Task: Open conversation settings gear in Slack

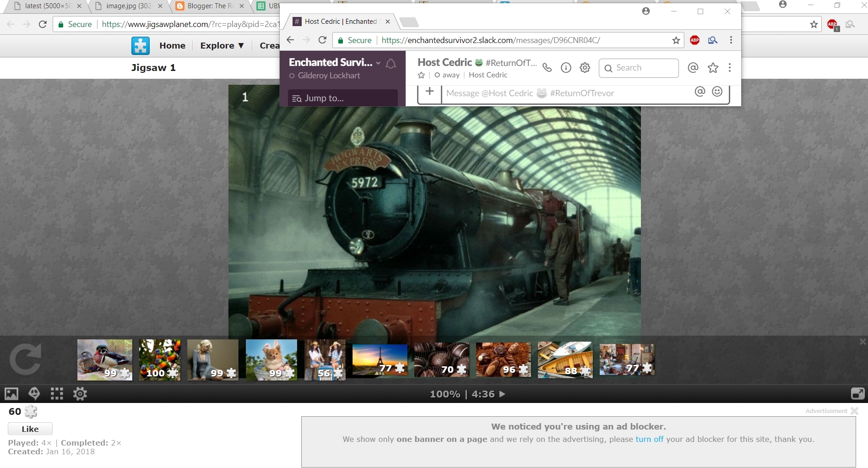Action: (x=585, y=68)
